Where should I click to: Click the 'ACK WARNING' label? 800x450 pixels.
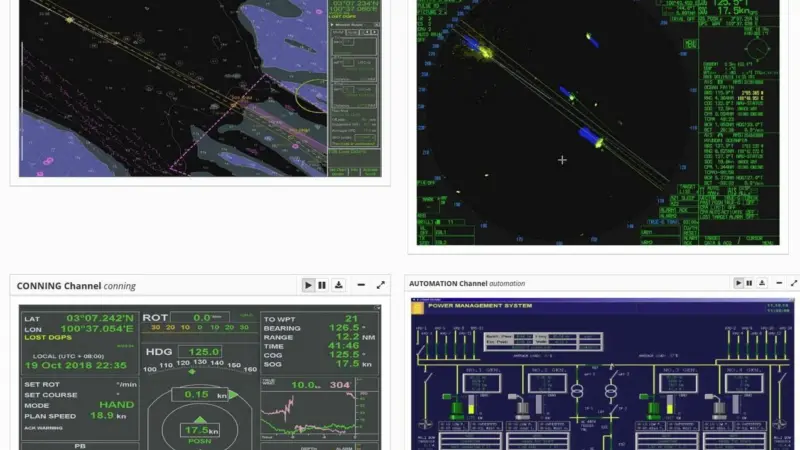43,428
